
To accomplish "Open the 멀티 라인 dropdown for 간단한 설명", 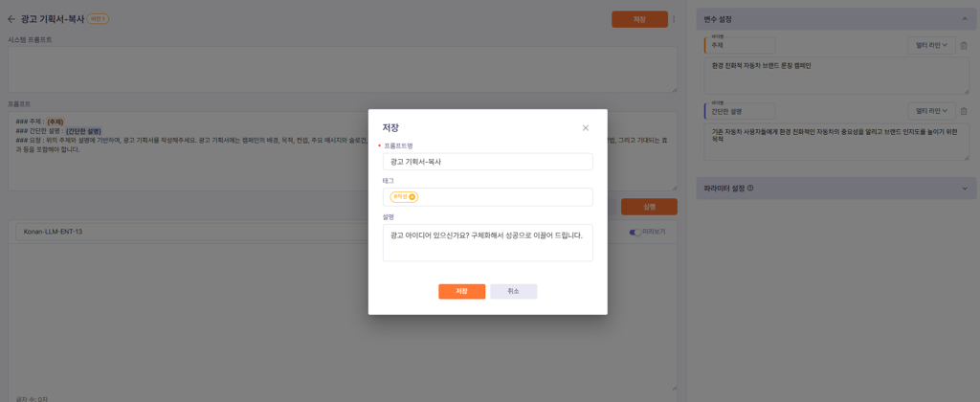I will coord(931,111).
